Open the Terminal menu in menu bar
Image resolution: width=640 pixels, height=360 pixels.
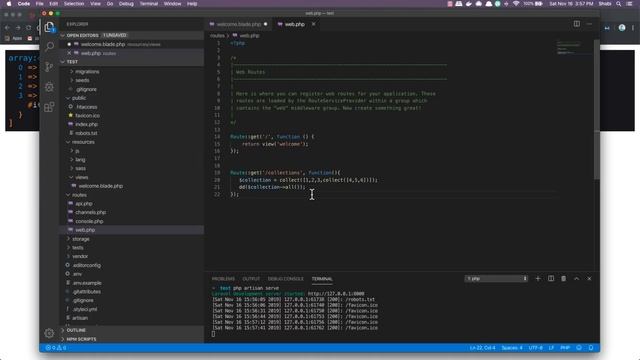click(x=149, y=4)
